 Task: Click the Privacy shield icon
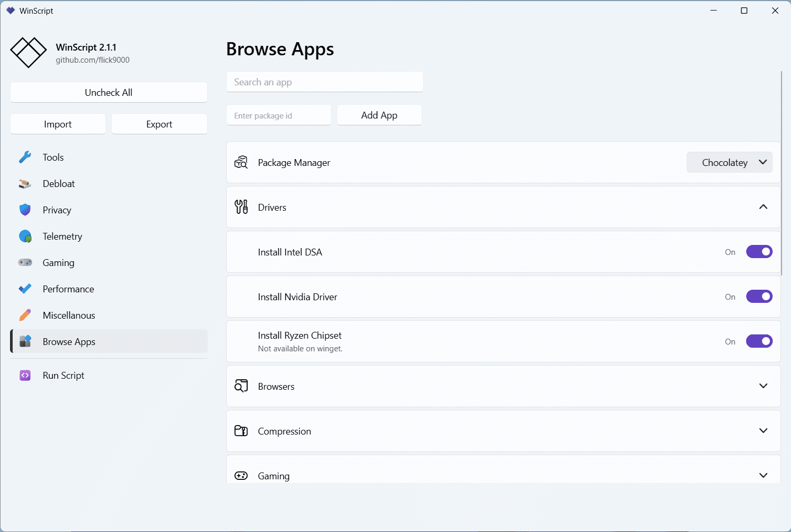[x=25, y=210]
